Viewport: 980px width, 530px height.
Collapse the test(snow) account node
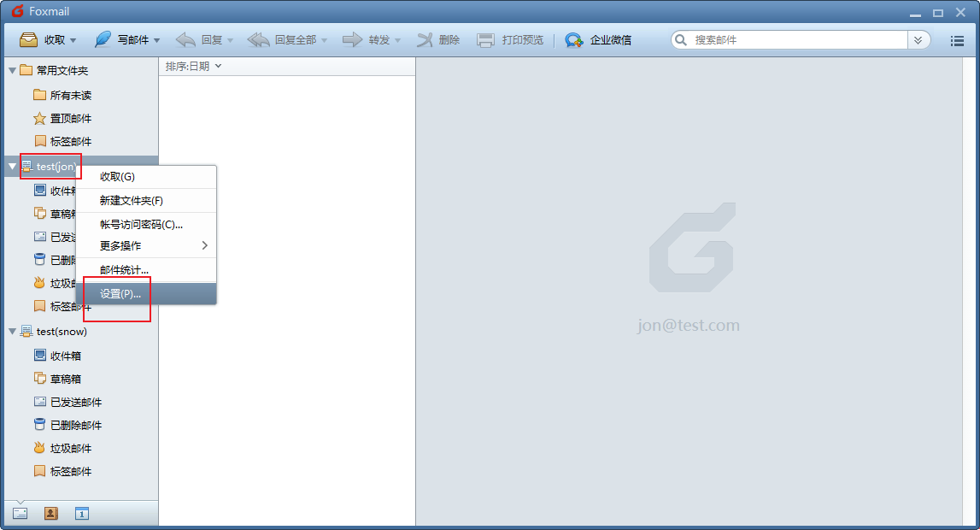[x=12, y=332]
